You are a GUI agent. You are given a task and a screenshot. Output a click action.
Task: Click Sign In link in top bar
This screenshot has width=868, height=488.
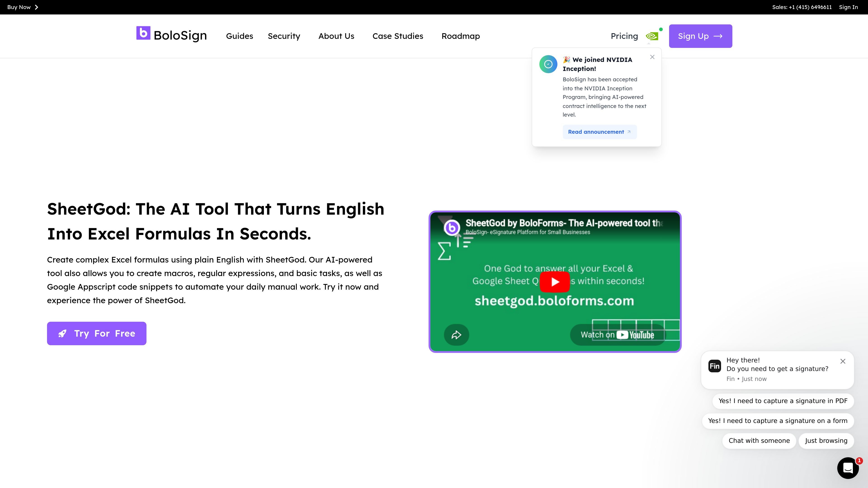tap(848, 7)
